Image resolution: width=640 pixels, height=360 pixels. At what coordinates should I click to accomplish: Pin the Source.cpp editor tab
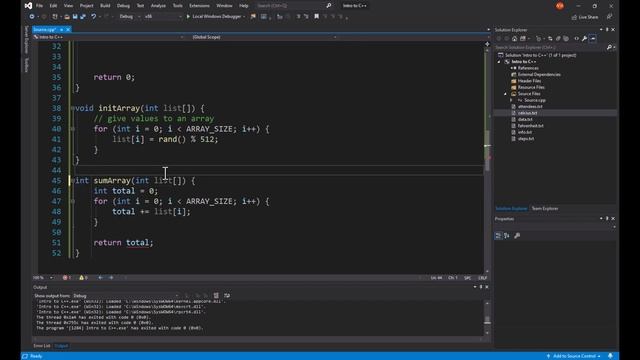click(62, 29)
